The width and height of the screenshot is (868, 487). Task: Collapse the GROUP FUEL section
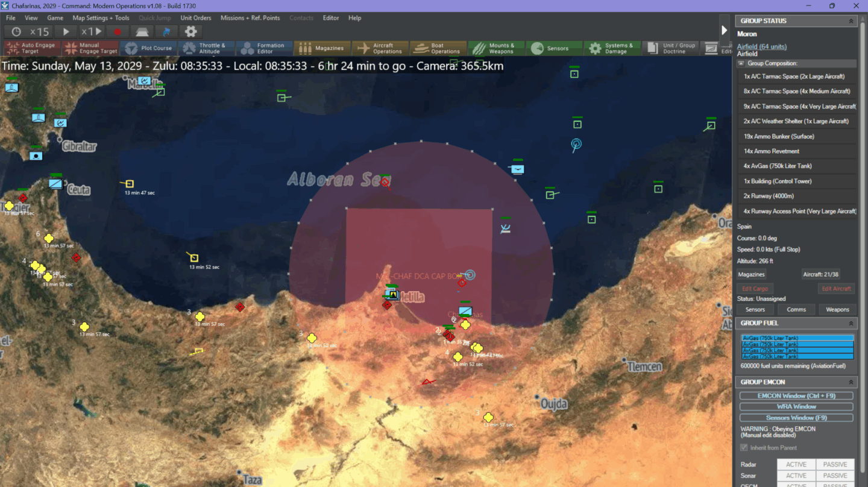click(x=851, y=323)
